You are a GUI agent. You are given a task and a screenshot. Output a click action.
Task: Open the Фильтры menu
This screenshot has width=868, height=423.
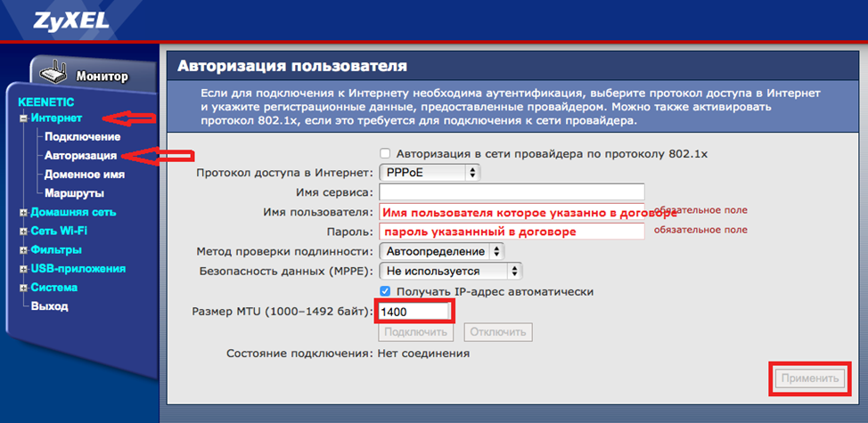pos(56,250)
